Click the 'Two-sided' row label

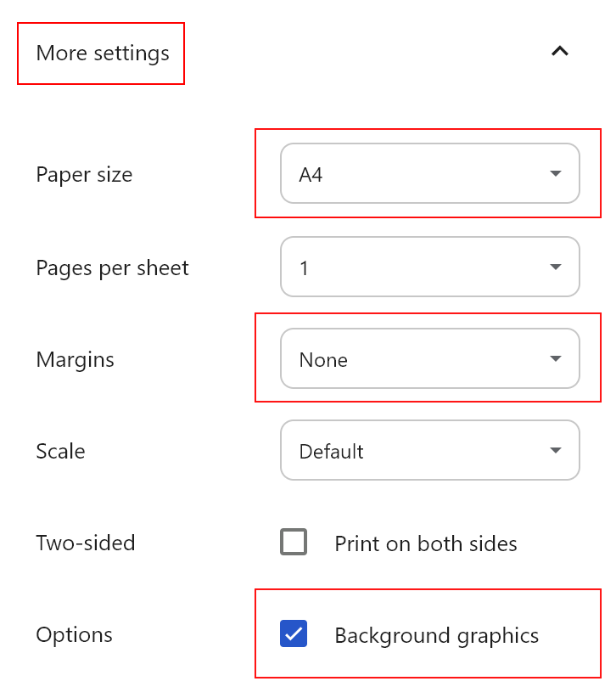pos(85,543)
